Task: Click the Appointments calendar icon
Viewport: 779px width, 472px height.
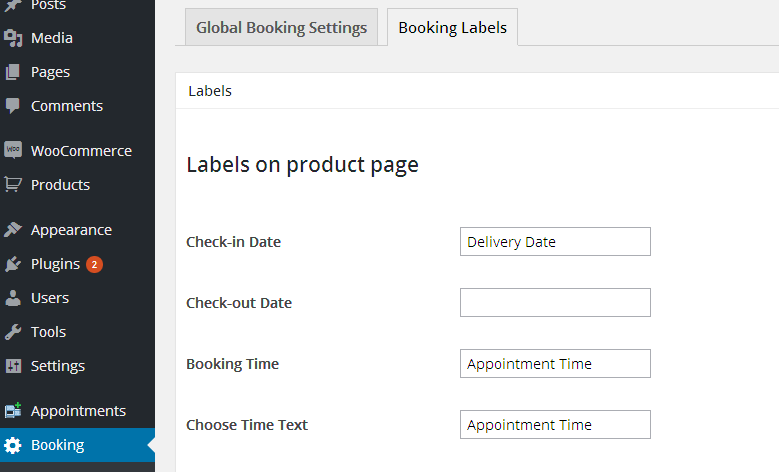Action: (x=13, y=410)
